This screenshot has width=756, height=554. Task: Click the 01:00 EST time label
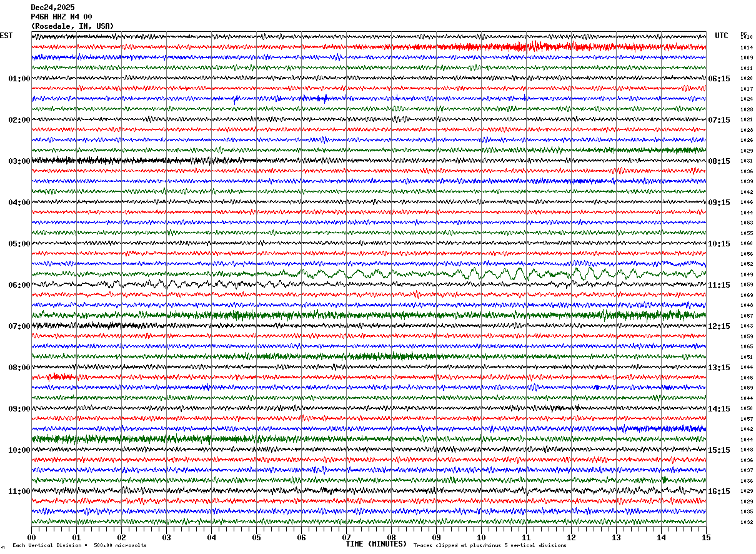pyautogui.click(x=19, y=79)
